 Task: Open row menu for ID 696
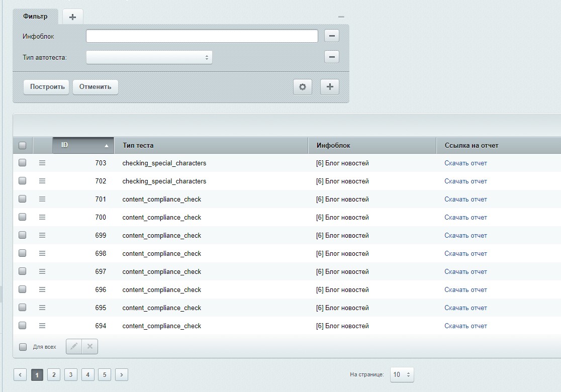[42, 289]
